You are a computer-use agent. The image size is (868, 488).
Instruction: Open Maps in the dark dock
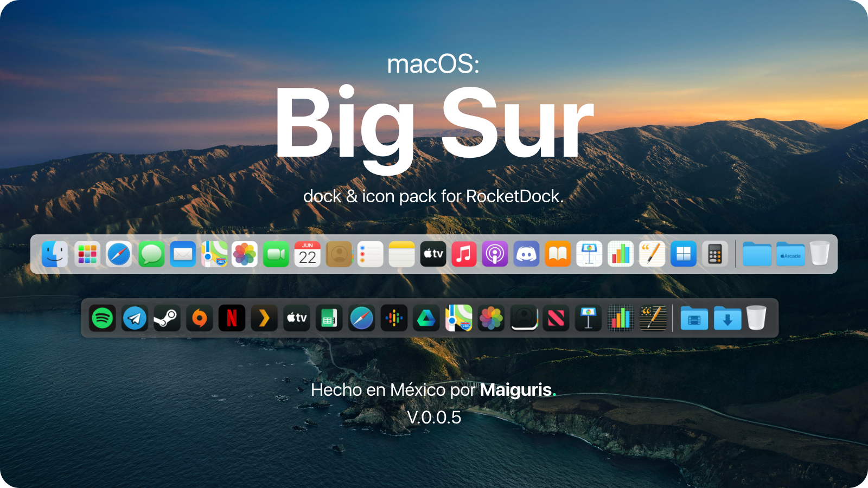coord(459,318)
